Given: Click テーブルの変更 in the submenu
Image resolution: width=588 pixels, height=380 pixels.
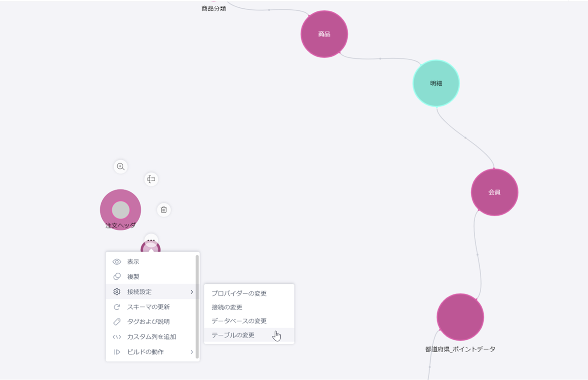Looking at the screenshot, I should (233, 335).
